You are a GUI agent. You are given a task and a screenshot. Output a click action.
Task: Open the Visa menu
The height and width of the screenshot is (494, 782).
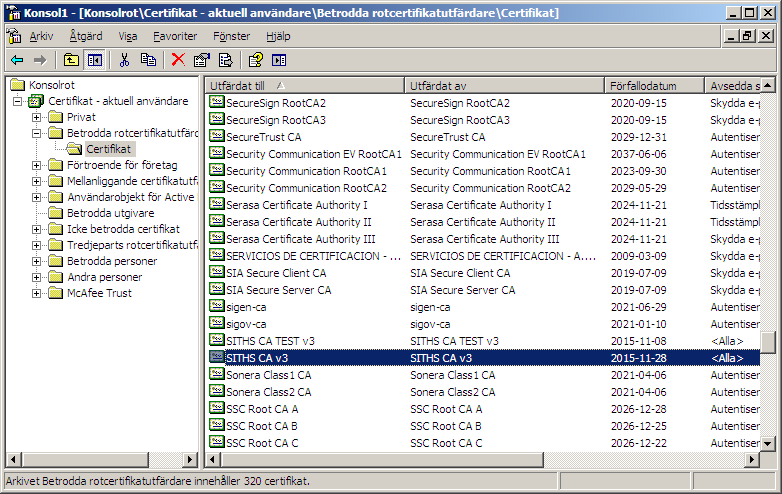128,36
